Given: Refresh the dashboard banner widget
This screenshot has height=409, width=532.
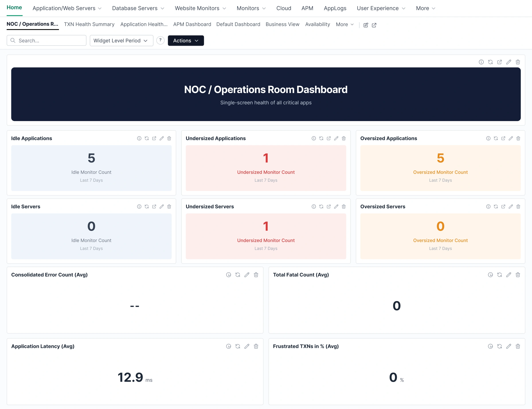Looking at the screenshot, I should 490,62.
